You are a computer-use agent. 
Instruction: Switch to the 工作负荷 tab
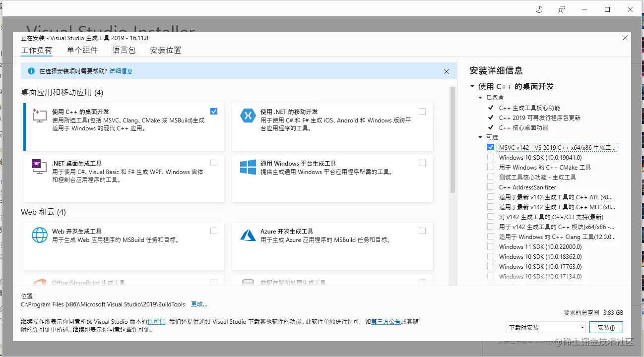pyautogui.click(x=37, y=50)
